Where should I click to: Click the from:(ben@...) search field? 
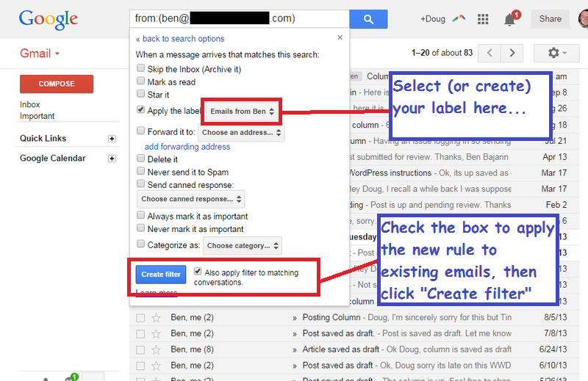coord(240,18)
